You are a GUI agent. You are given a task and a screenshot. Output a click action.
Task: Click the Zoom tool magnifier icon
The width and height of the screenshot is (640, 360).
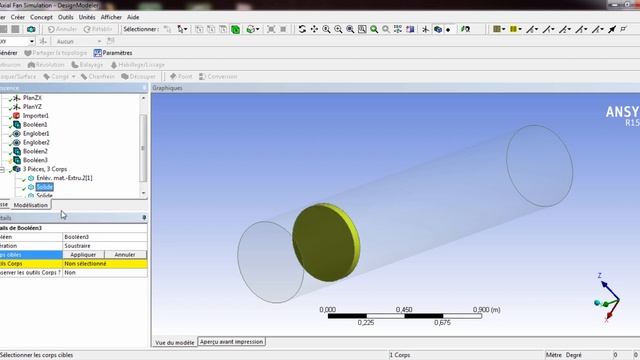coord(326,29)
